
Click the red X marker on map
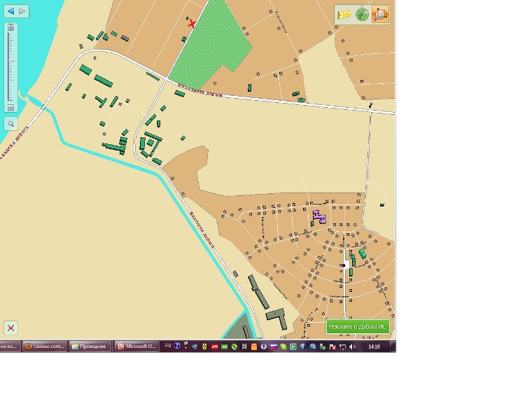tap(192, 23)
